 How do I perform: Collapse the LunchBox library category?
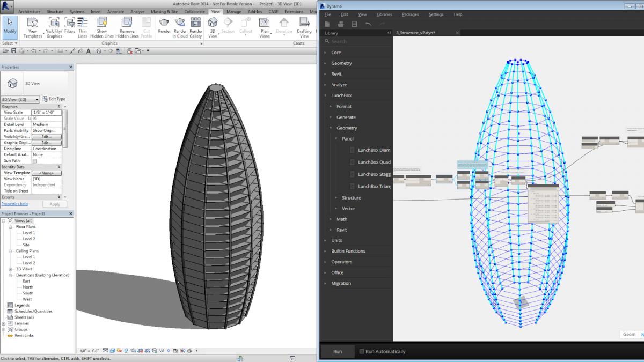tap(326, 95)
